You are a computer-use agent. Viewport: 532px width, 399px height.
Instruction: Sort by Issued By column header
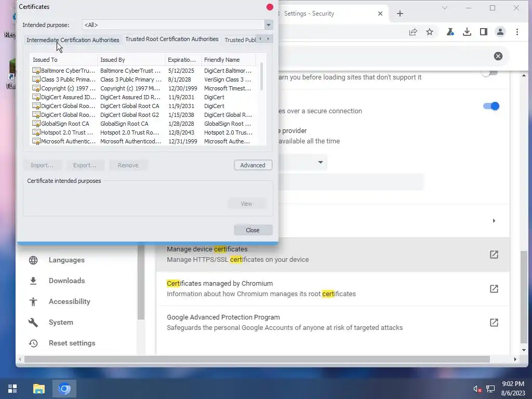pos(131,60)
